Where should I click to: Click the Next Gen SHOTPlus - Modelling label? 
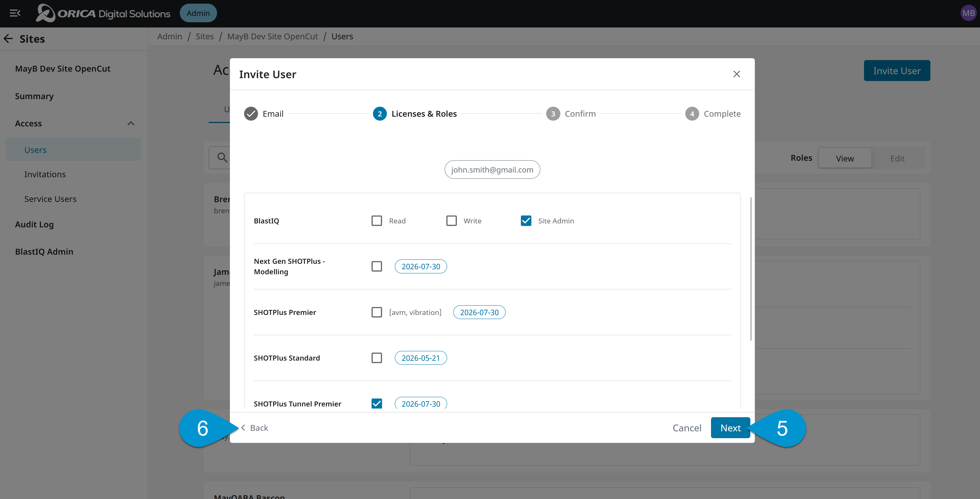coord(289,266)
